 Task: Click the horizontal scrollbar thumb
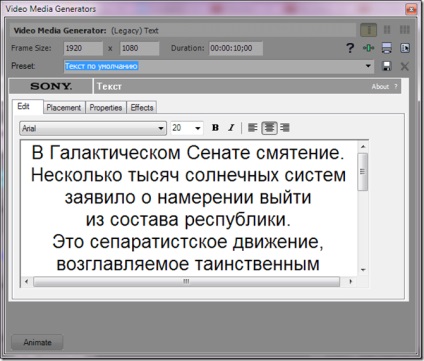coord(186,282)
